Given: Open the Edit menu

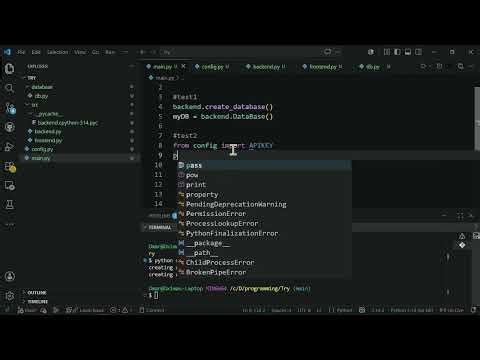Looking at the screenshot, I should click(36, 52).
